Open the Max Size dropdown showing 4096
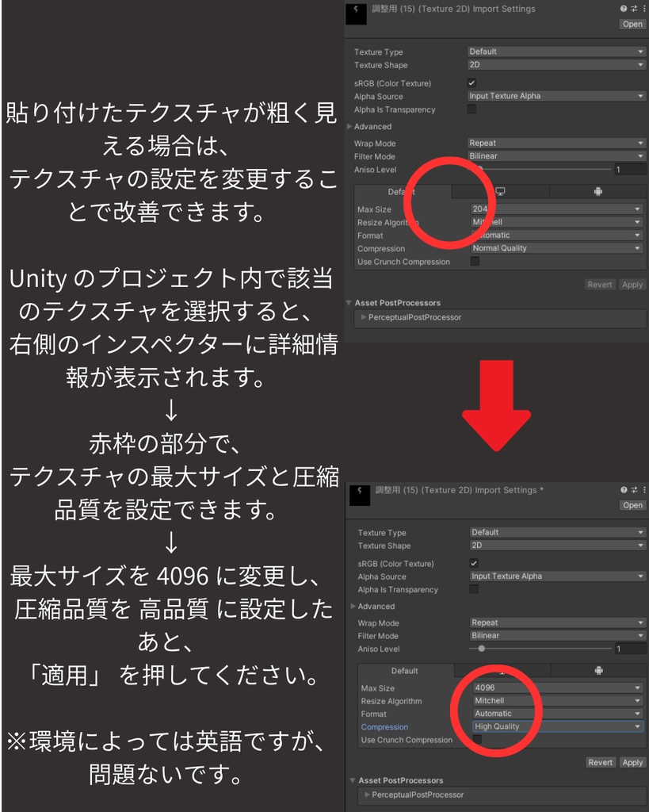 (555, 688)
